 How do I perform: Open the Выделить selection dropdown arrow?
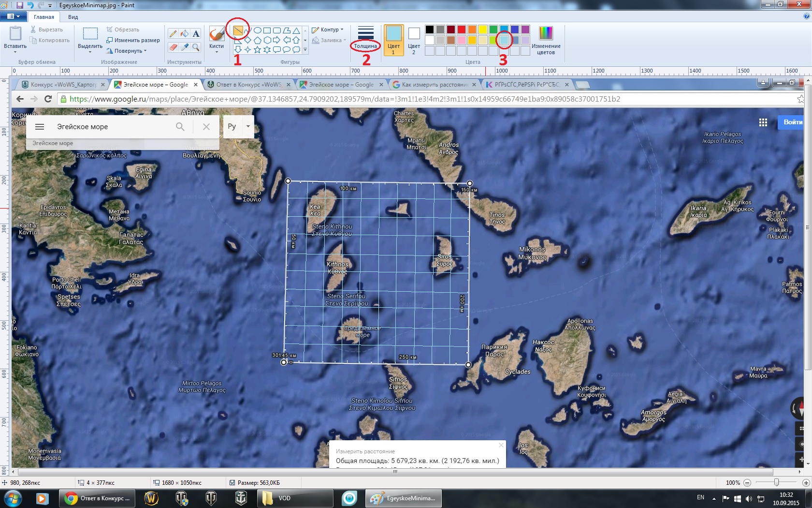[x=90, y=52]
